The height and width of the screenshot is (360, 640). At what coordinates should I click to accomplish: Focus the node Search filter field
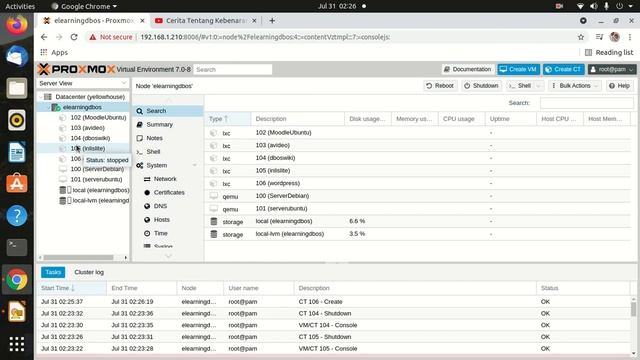tap(587, 103)
